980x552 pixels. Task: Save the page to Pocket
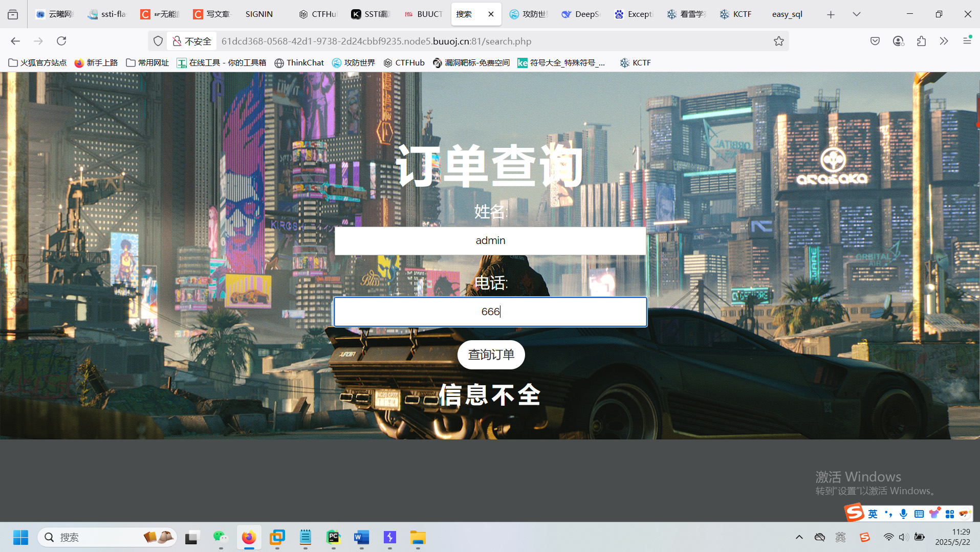point(875,41)
